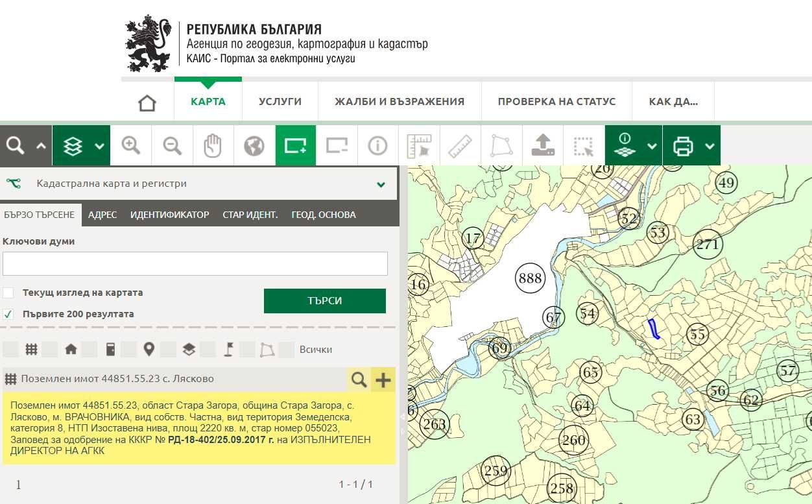Click the upload file icon
The image size is (812, 504).
coord(542,145)
